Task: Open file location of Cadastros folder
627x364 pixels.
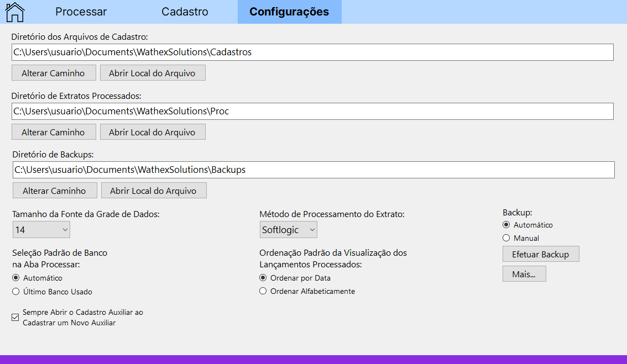Action: pyautogui.click(x=152, y=73)
